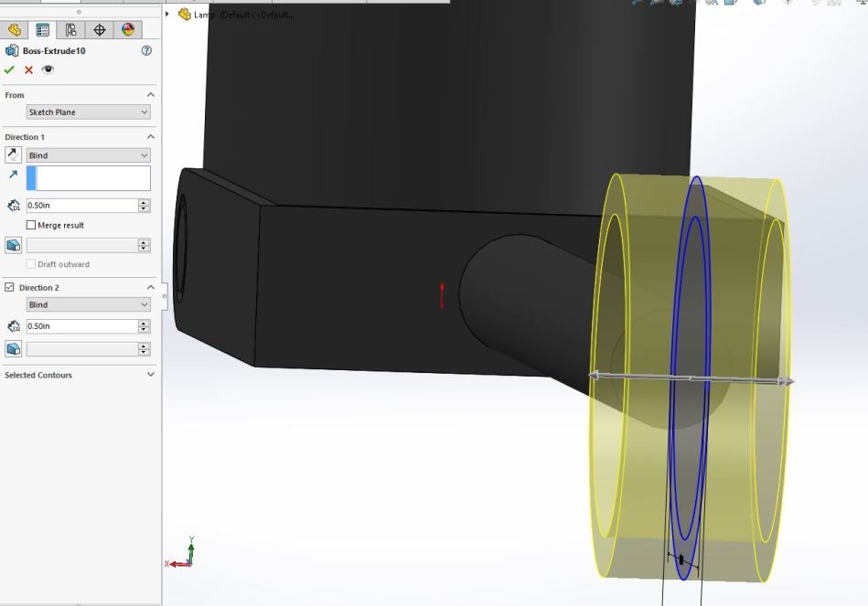Click the Direction 1 direction of extrusion box
Screen dimensions: 868x606
92,178
